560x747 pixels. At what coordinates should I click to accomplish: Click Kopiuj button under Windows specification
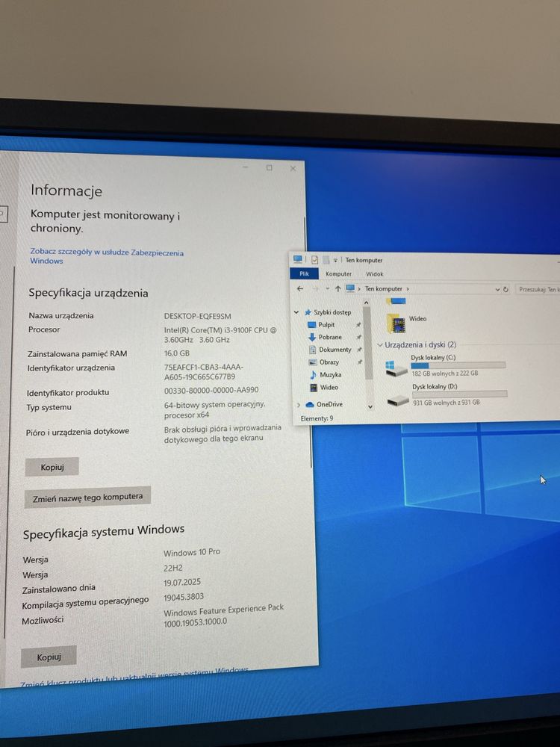coord(49,657)
